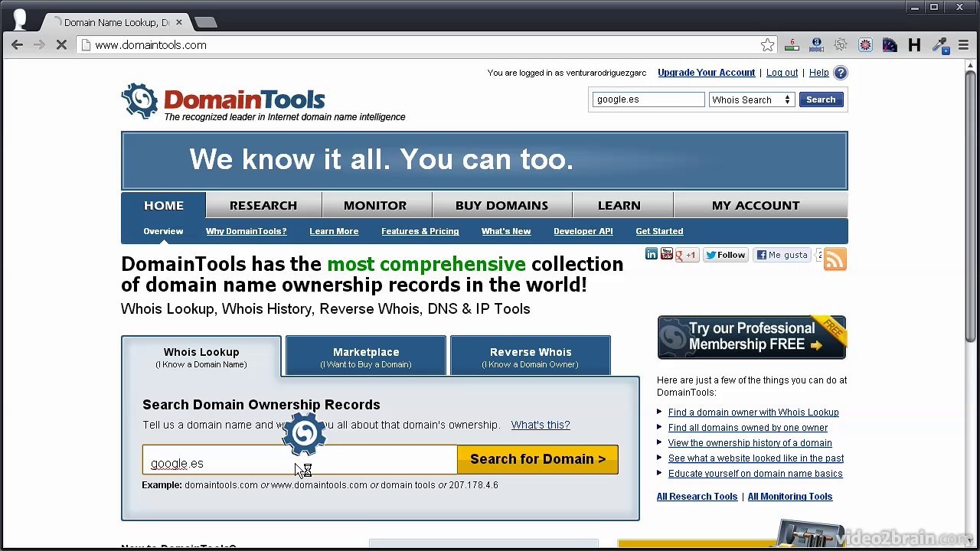
Task: Open the Get Started link
Action: tap(659, 231)
